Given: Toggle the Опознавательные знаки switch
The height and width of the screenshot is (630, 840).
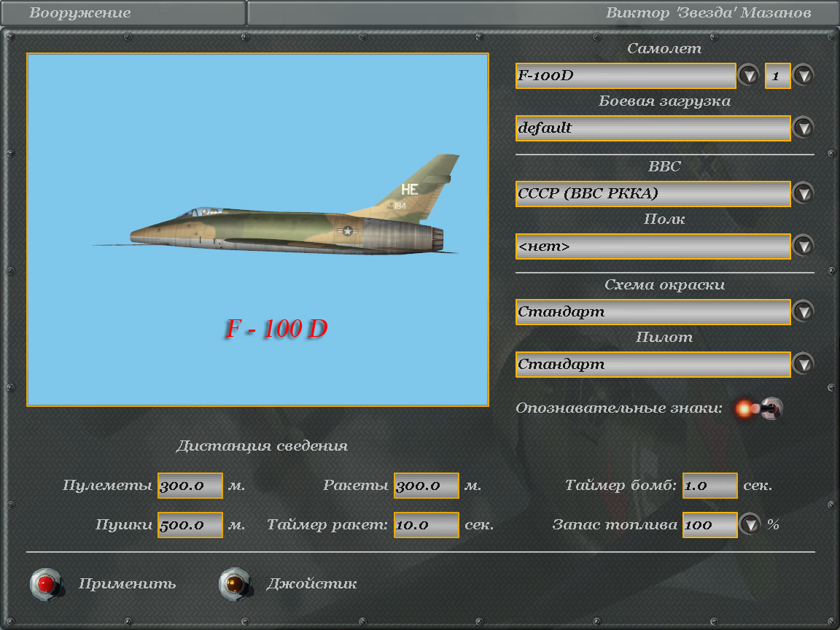Looking at the screenshot, I should point(758,409).
